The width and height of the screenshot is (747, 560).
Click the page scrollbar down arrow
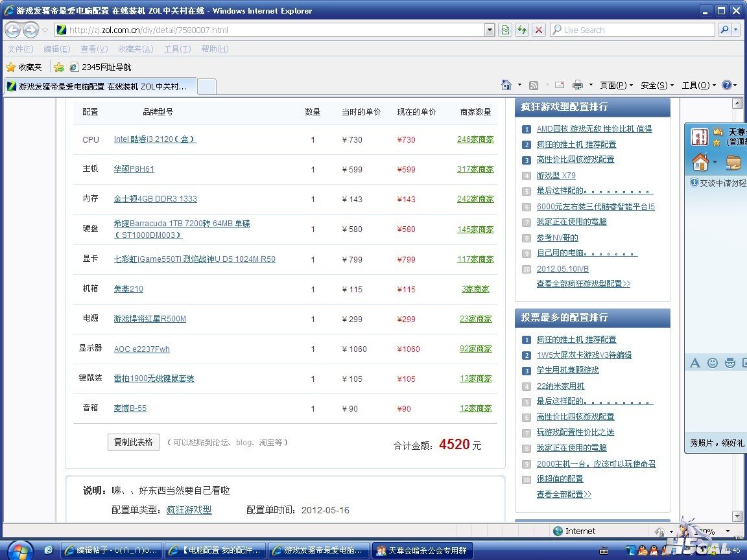click(737, 516)
